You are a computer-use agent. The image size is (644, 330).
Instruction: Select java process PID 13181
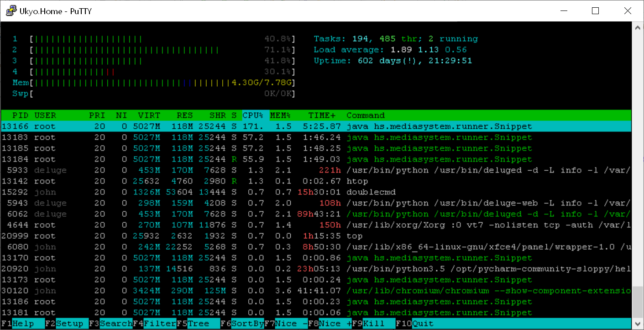coord(316,313)
